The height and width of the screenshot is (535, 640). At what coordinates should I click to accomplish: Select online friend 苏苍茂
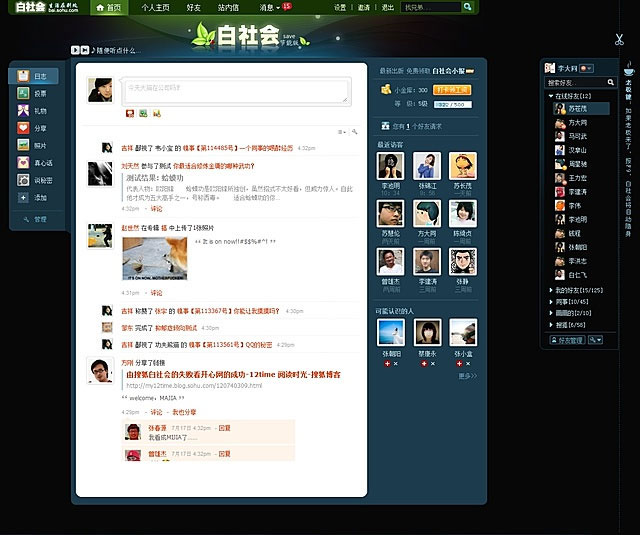(x=582, y=109)
